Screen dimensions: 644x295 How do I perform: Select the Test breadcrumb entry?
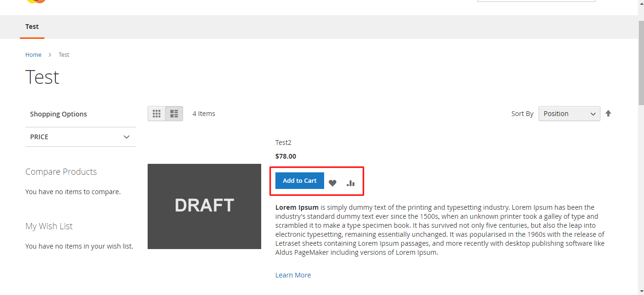click(x=63, y=54)
